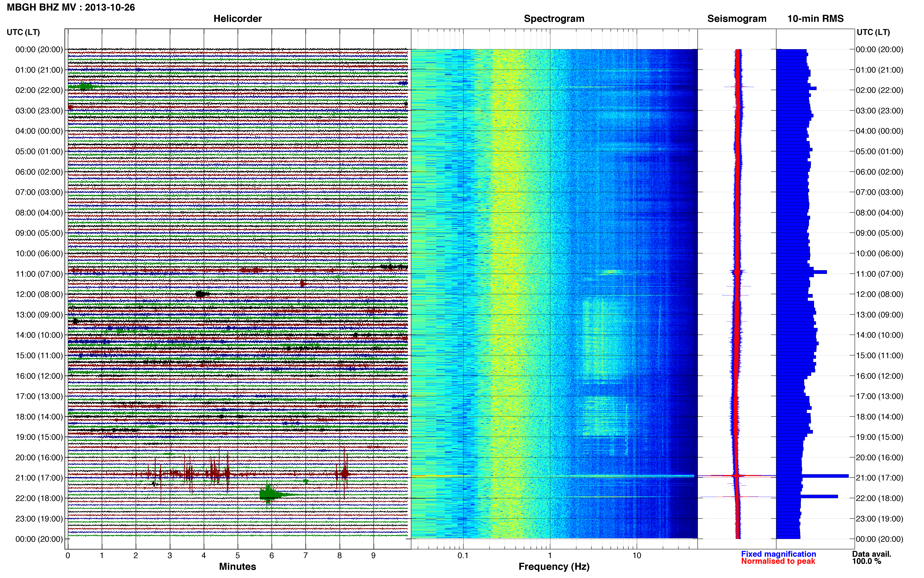
Task: Click the 'Fixed magnification' legend text
Action: coord(778,554)
